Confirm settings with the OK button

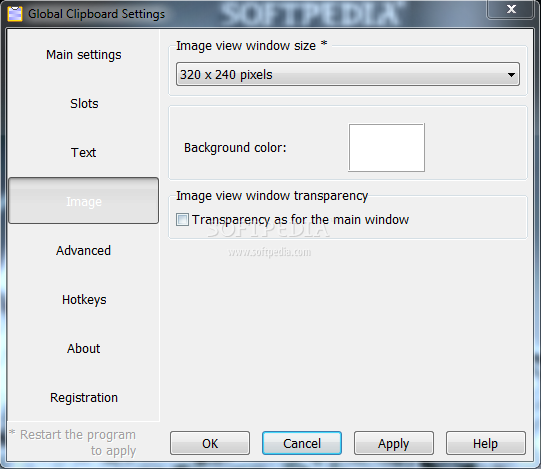(210, 443)
